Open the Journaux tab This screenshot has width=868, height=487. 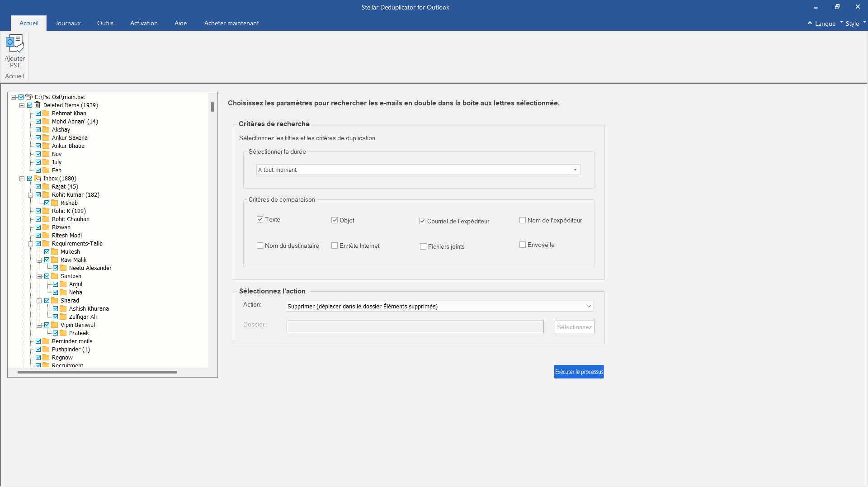point(68,23)
